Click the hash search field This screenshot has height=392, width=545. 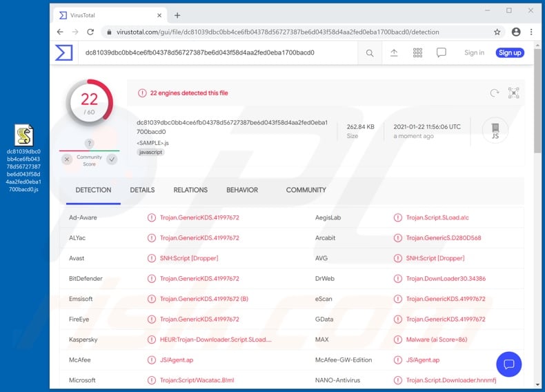tap(219, 52)
